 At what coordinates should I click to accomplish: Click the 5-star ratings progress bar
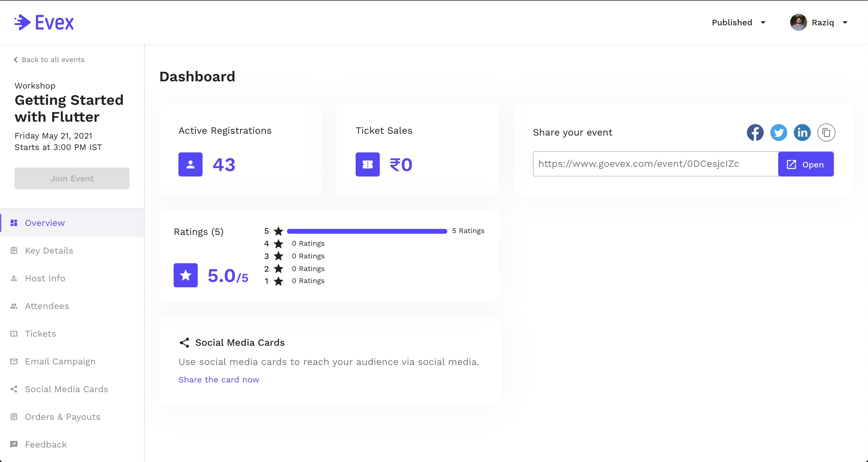point(366,231)
